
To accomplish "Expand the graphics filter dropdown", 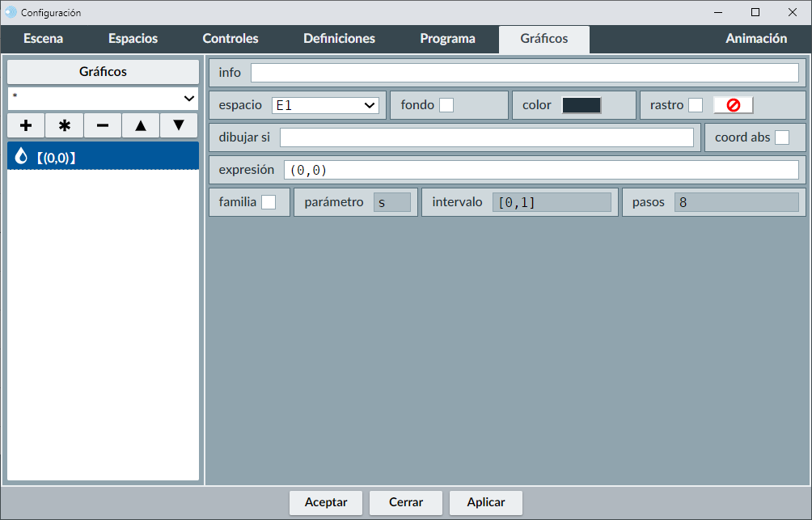I will pos(103,98).
